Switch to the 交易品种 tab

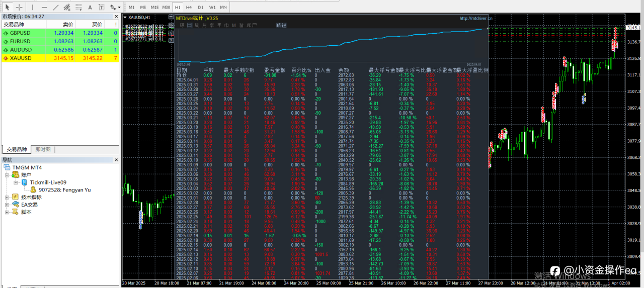17,150
